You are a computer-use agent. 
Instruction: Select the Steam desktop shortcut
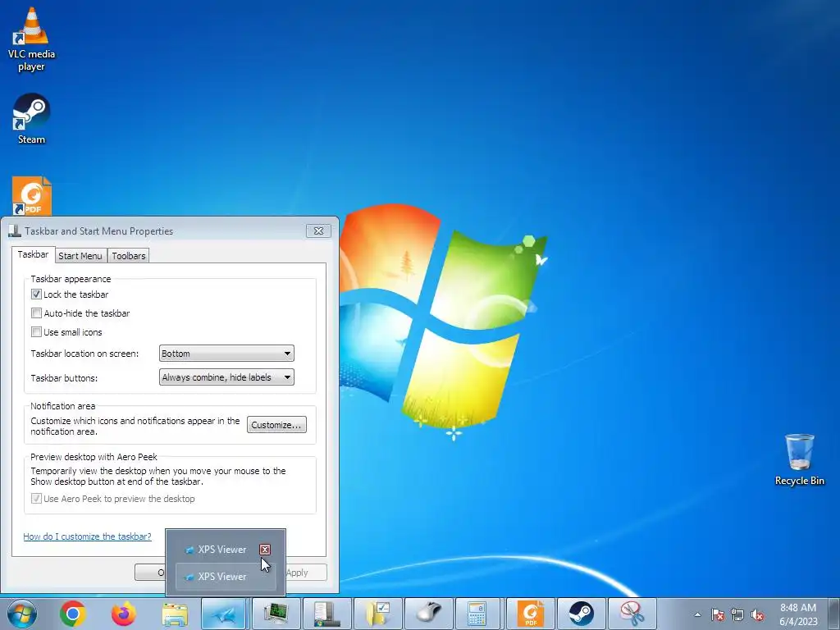[32, 119]
